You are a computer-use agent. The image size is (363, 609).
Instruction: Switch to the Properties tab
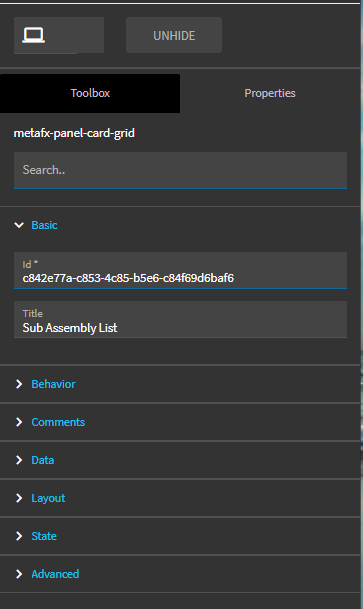point(270,93)
